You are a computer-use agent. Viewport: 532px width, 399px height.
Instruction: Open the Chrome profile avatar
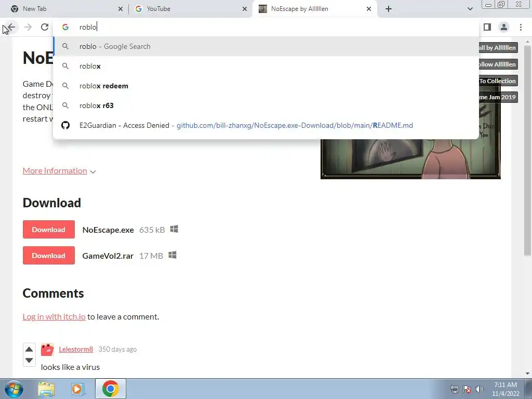504,27
